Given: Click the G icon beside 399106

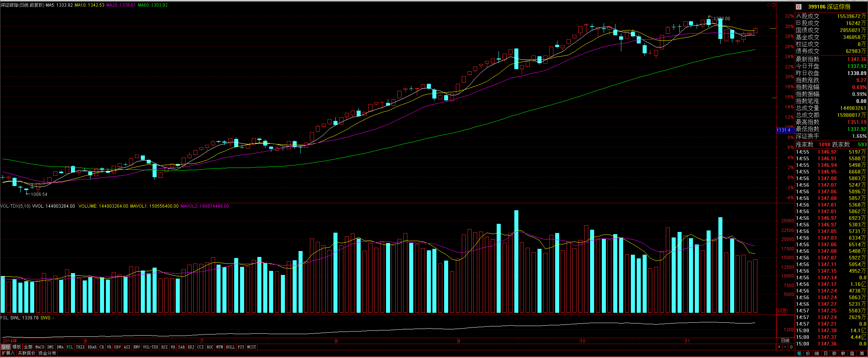Looking at the screenshot, I should tap(799, 7).
